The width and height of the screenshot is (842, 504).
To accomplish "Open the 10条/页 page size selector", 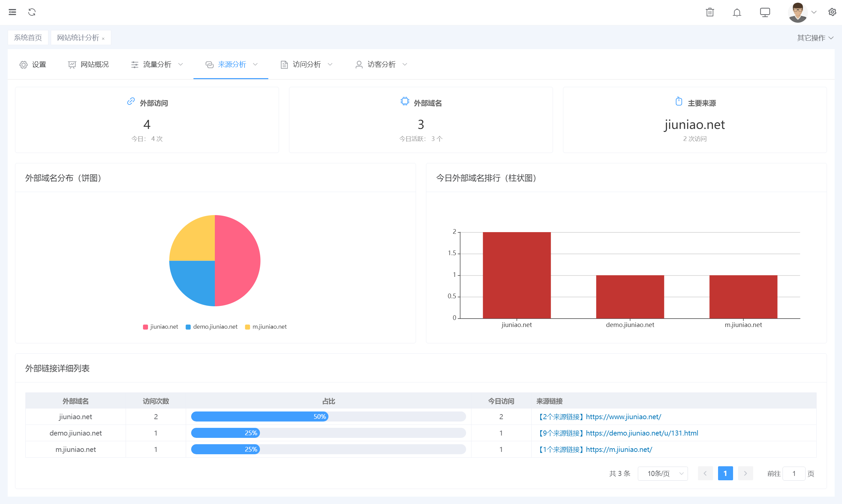I will (662, 473).
